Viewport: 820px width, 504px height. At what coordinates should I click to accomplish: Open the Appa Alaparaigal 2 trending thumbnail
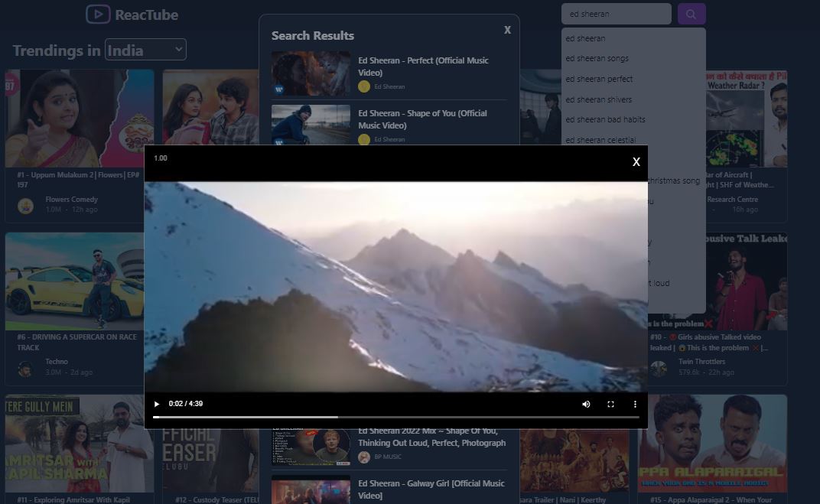point(712,444)
